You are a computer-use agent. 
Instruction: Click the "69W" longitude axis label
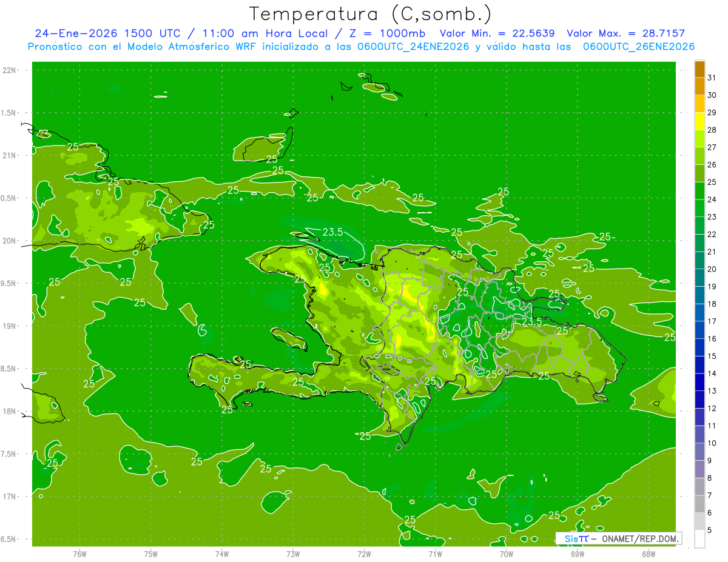tap(578, 554)
